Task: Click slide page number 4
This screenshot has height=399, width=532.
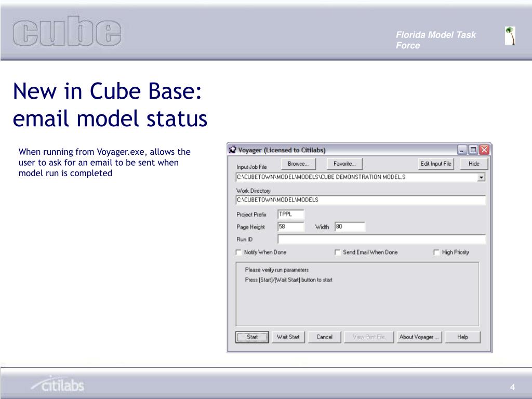Action: [512, 387]
